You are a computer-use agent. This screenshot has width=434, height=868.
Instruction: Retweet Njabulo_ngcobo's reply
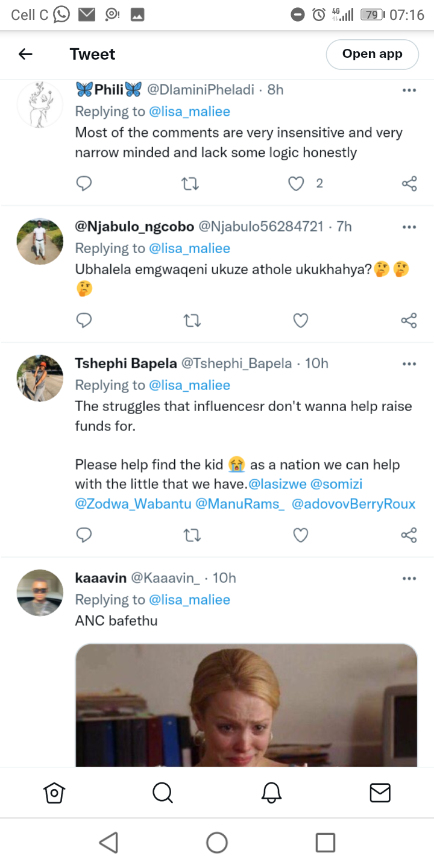[191, 321]
